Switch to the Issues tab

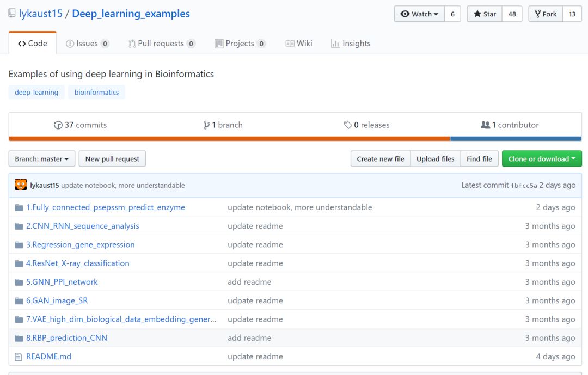coord(87,44)
